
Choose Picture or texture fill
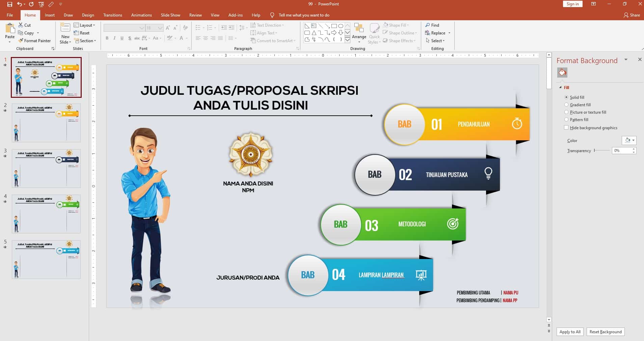566,112
